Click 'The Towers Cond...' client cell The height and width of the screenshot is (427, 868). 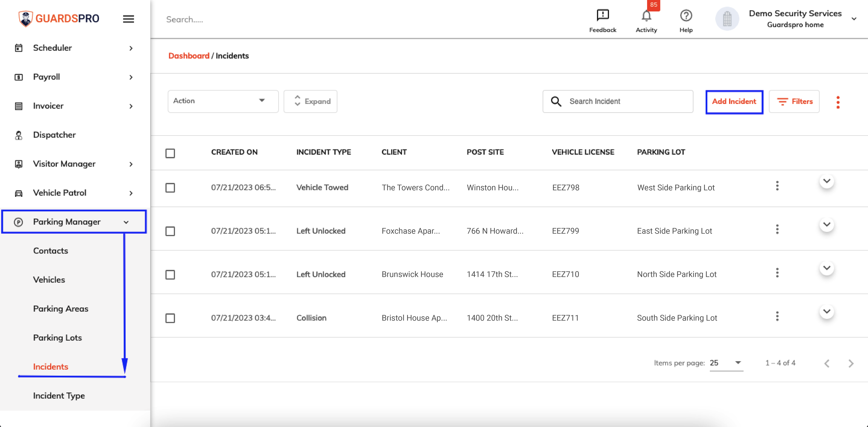point(415,188)
